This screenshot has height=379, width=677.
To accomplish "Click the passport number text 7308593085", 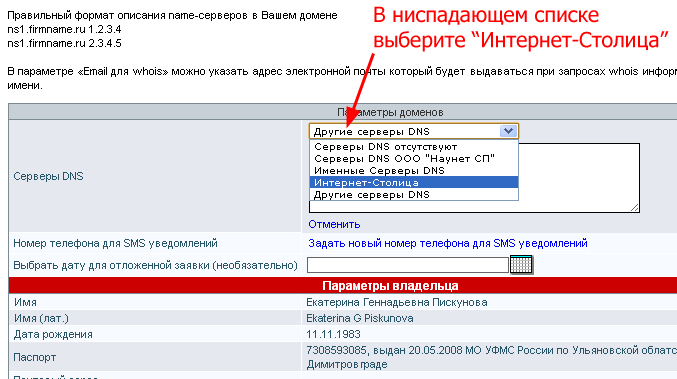I will point(337,350).
